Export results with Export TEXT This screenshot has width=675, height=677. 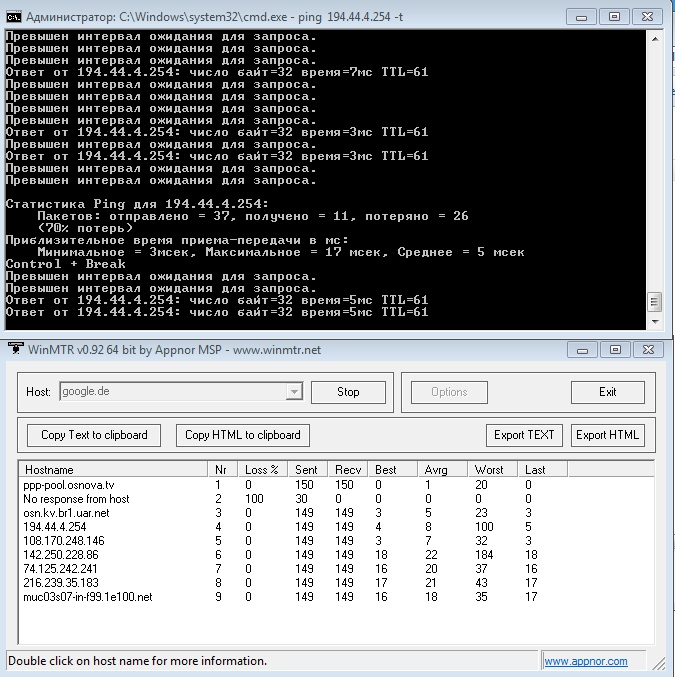click(x=524, y=435)
